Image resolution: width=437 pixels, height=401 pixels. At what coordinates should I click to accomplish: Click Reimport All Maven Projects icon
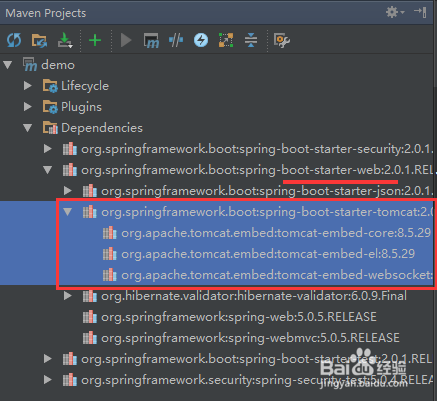[x=14, y=40]
